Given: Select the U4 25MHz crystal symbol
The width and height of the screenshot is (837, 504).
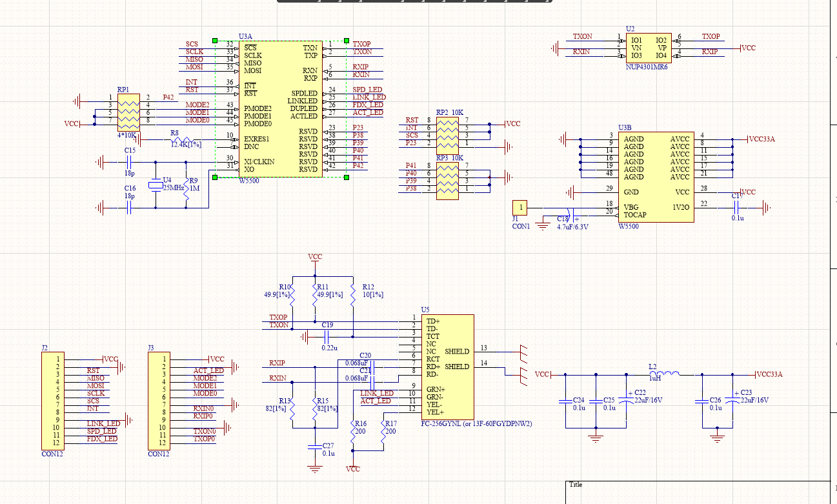Looking at the screenshot, I should 156,186.
